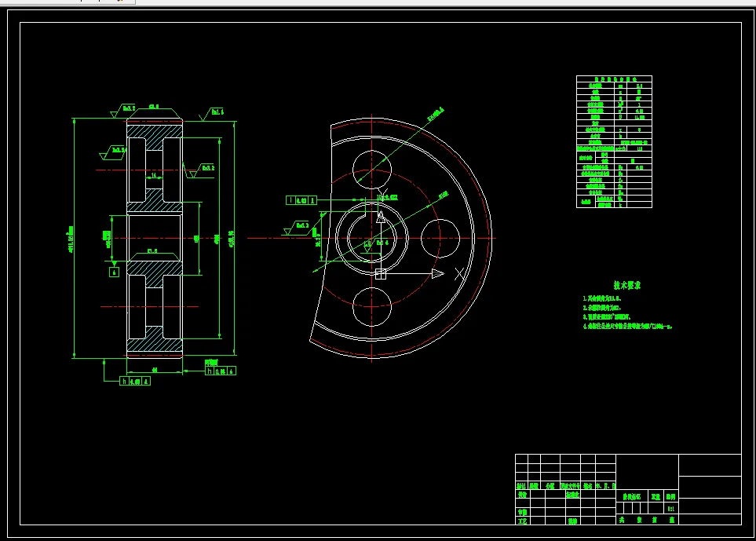Screen dimensions: 756x541
Task: Select the "14" web thickness dimension
Action: (x=154, y=176)
